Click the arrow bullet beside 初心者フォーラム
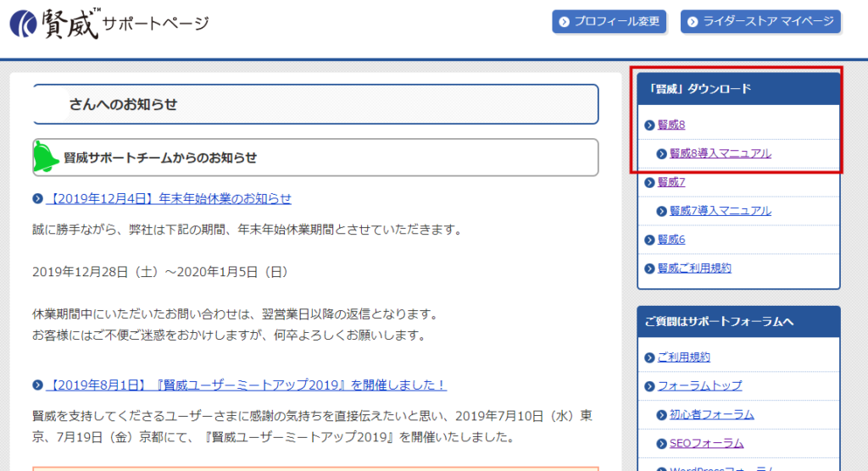Viewport: 868px width, 471px height. pos(661,415)
